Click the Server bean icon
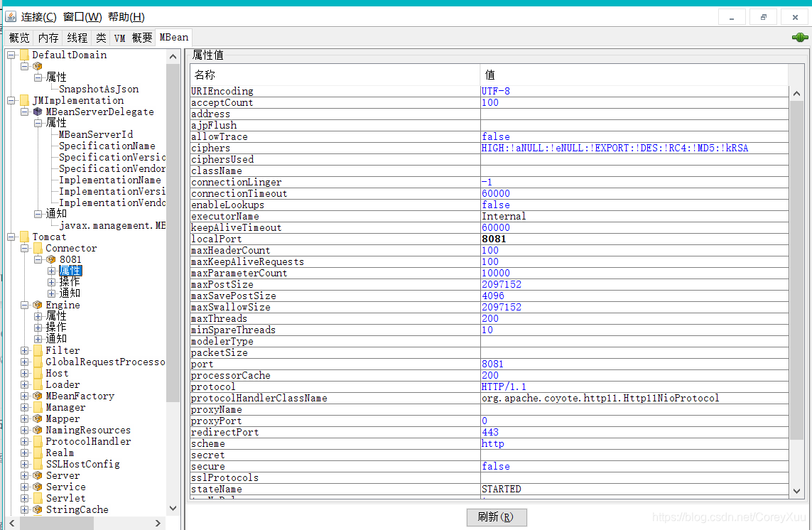The width and height of the screenshot is (812, 530). click(38, 475)
